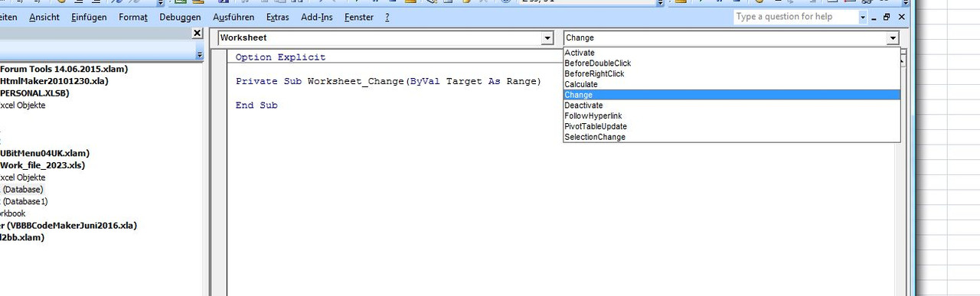Open the Einfügen menu
The height and width of the screenshot is (296, 980).
click(x=89, y=17)
